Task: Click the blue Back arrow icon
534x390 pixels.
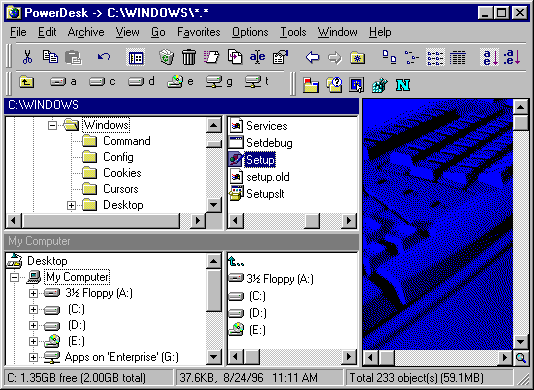Action: 312,57
